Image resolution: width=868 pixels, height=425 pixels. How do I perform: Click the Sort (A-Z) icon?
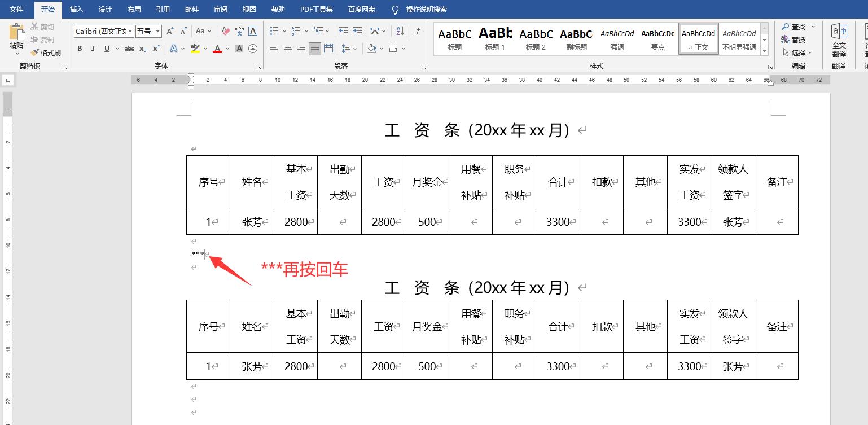coord(399,31)
